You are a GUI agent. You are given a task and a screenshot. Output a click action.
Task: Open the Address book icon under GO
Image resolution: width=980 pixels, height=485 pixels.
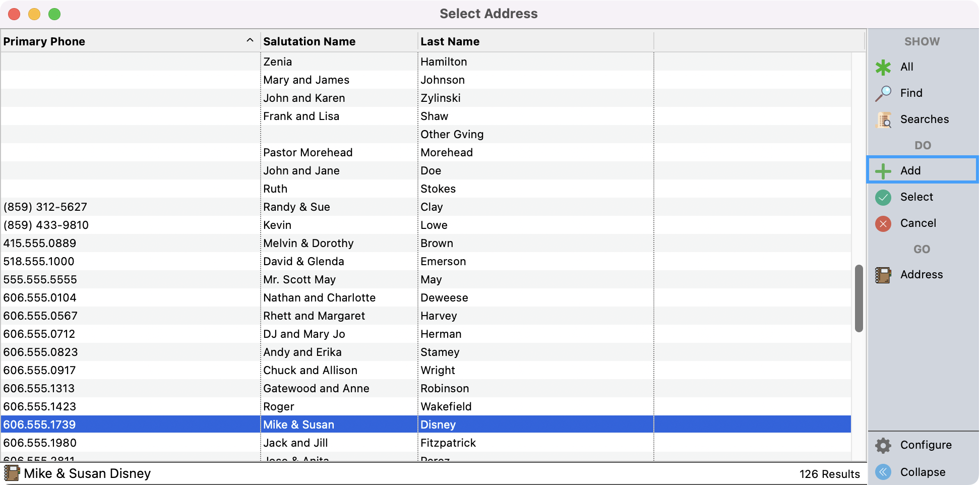883,275
